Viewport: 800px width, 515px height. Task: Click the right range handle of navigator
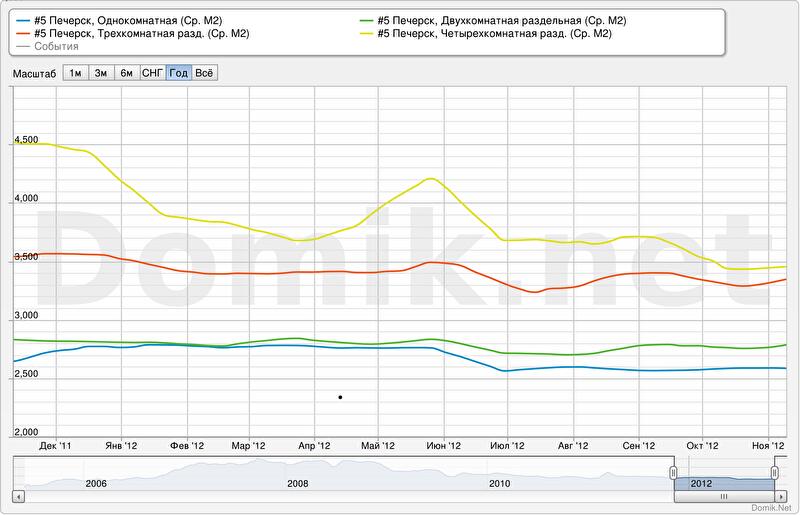(x=774, y=471)
